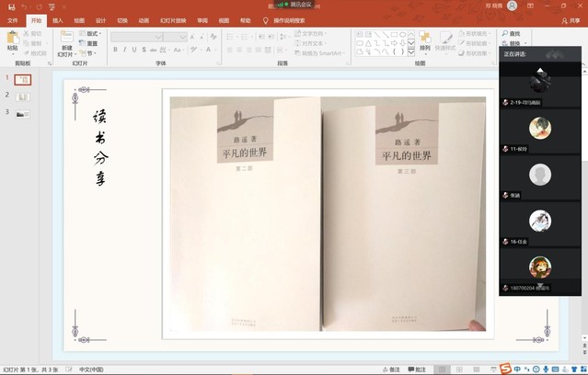Click the Undo arrow icon
Viewport: 588px width, 375px height.
click(x=24, y=6)
